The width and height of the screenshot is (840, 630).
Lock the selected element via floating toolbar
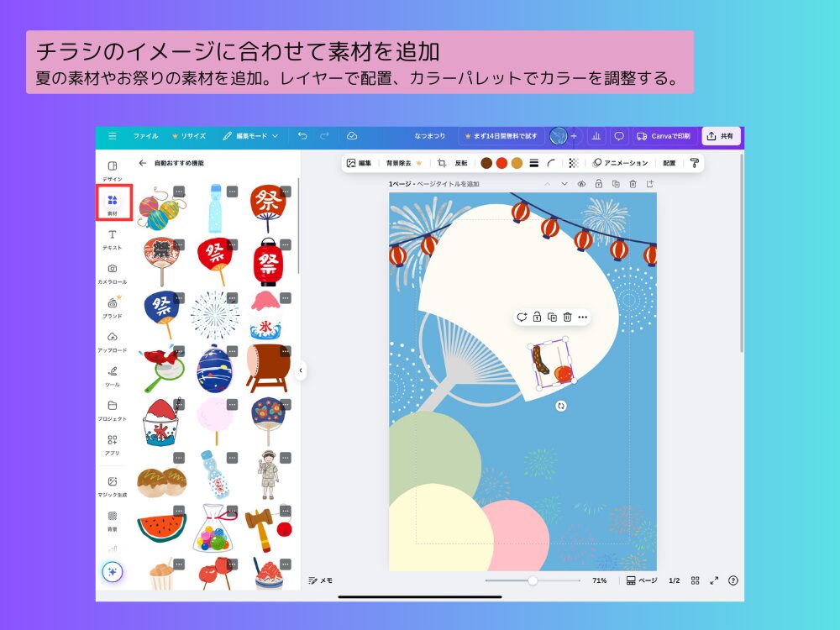tap(536, 318)
